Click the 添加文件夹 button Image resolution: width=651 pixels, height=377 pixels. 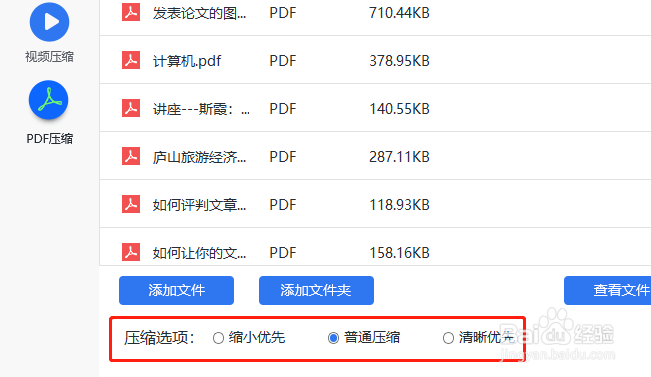(x=316, y=290)
